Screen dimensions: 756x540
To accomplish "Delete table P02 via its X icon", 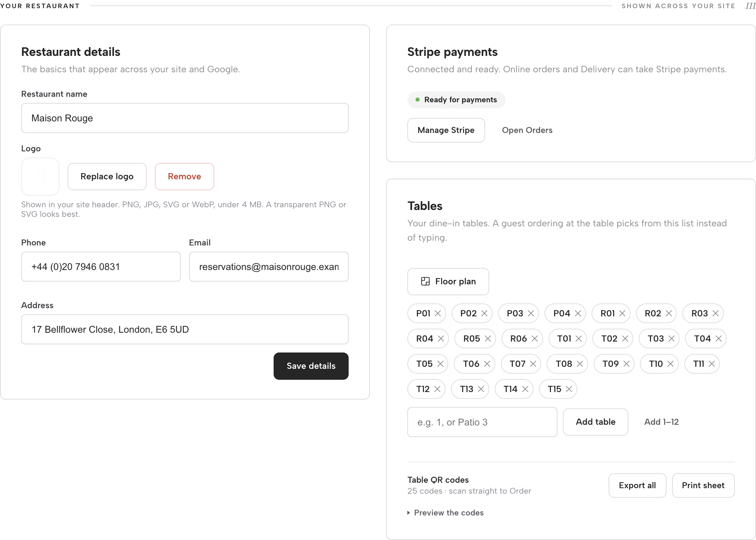I will pos(484,313).
